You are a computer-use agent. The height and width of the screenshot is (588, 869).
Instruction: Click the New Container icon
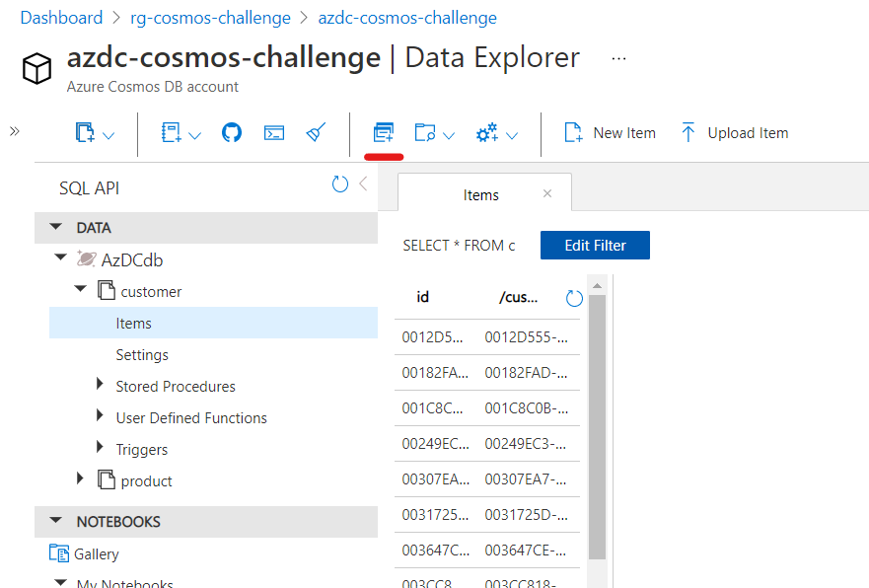point(383,131)
